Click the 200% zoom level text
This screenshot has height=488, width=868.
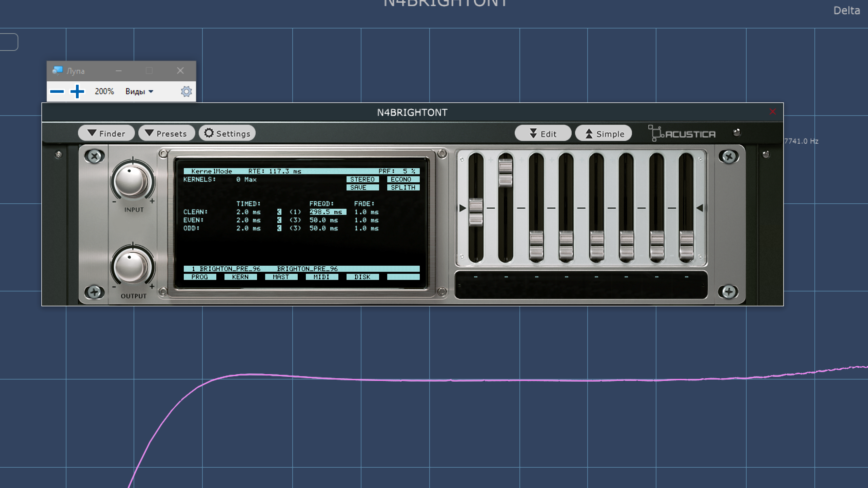tap(104, 91)
